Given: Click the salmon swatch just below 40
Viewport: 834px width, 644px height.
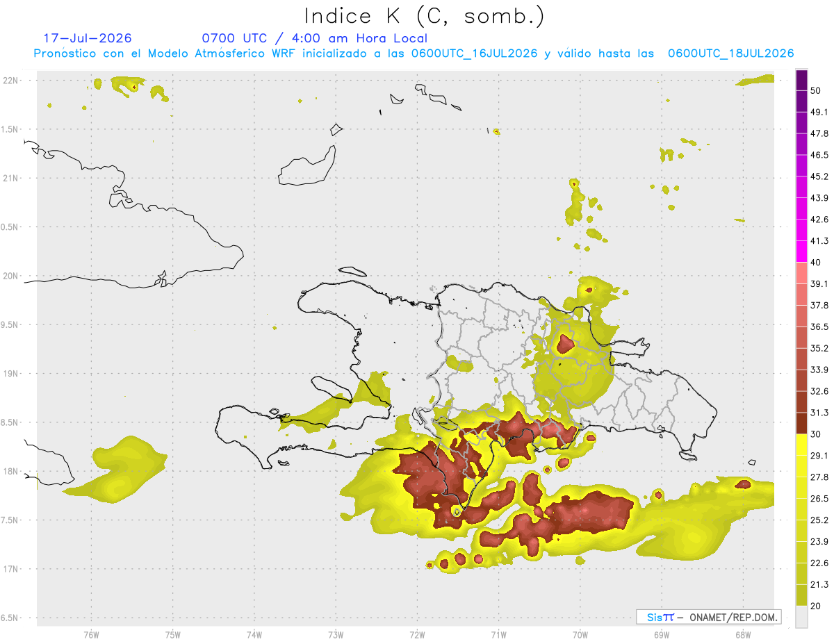Looking at the screenshot, I should pos(801,273).
